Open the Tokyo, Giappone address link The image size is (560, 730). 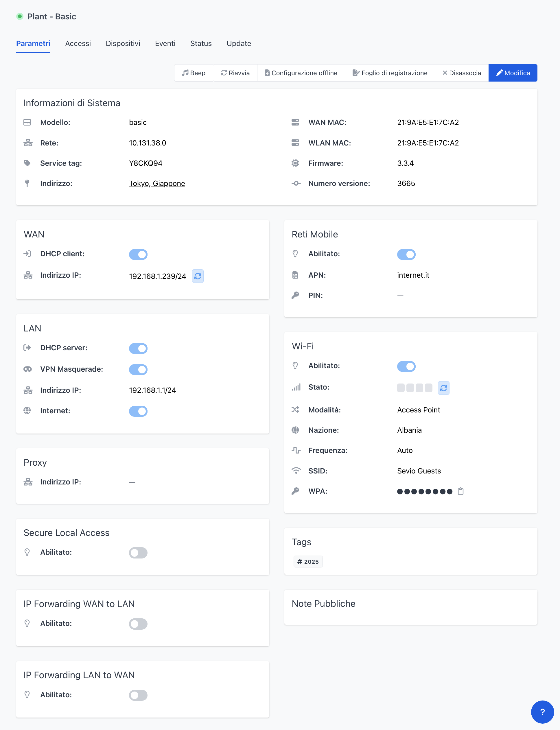point(157,184)
